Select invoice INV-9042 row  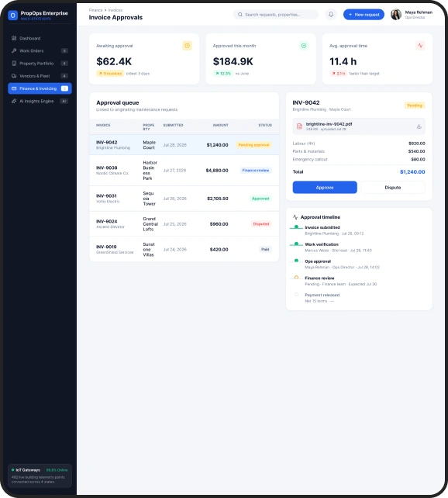tap(184, 145)
